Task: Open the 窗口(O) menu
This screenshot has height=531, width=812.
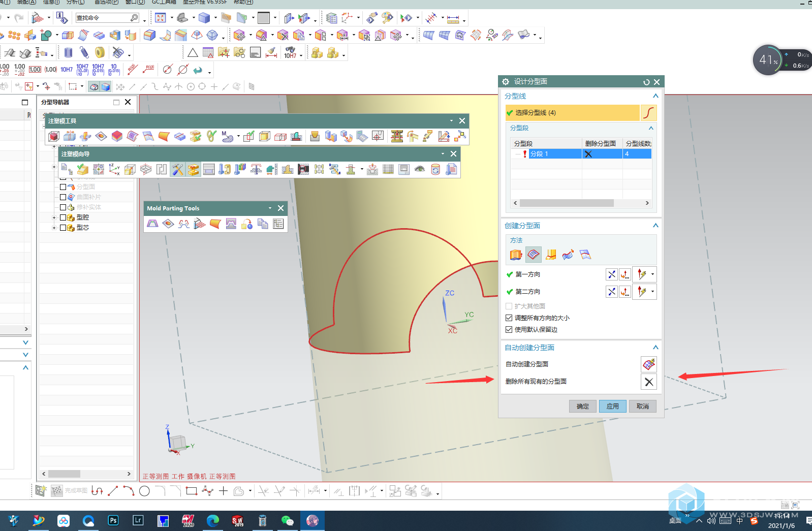Action: 135,2
